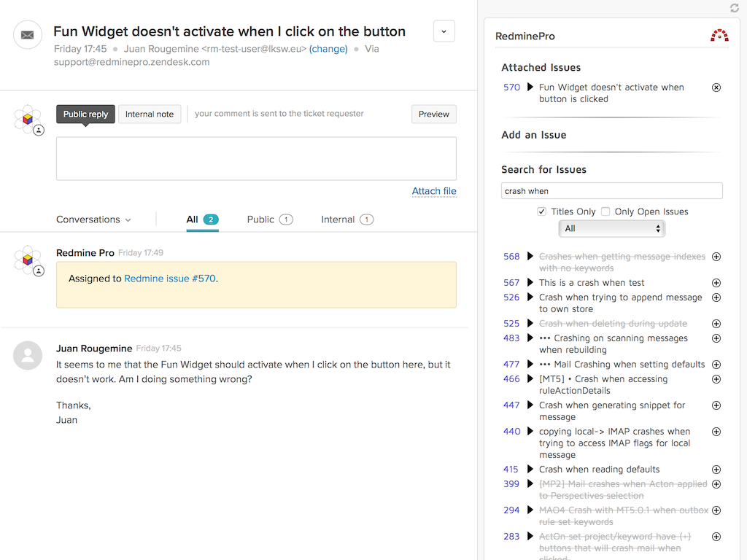
Task: Click the agent avatar next to the composer
Action: pyautogui.click(x=27, y=119)
